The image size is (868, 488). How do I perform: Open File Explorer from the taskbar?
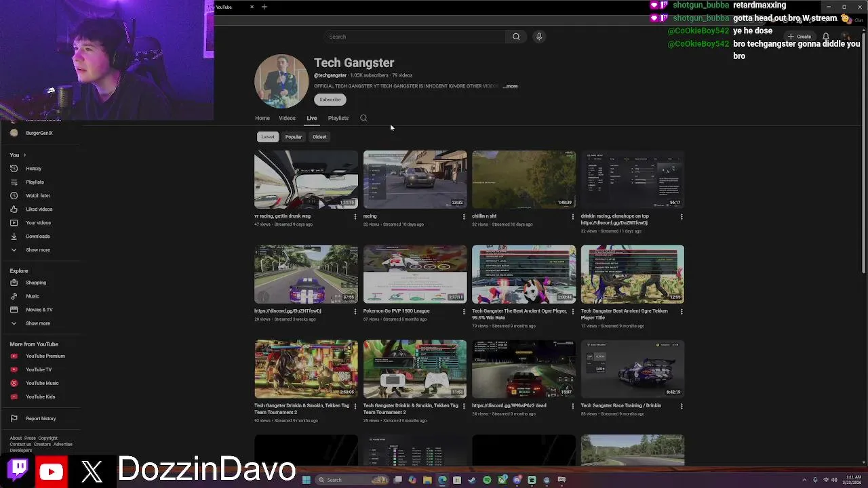pos(427,480)
